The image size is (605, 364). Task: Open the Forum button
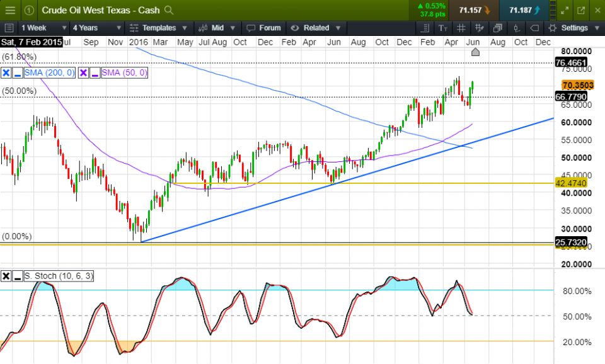[x=263, y=28]
